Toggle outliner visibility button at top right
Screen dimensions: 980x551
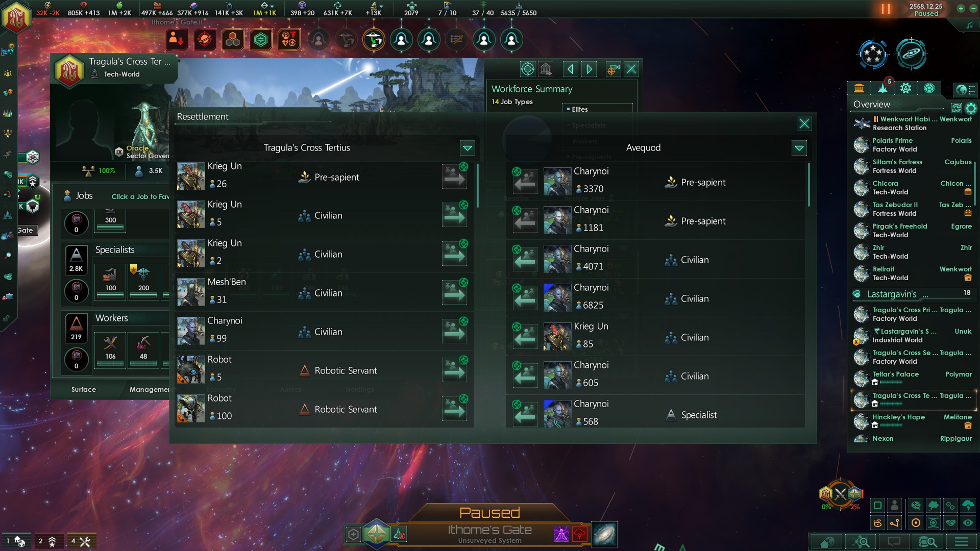(x=965, y=90)
